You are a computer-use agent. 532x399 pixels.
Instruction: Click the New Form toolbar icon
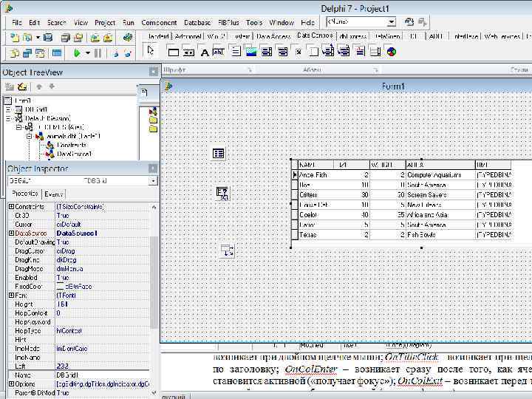(57, 53)
